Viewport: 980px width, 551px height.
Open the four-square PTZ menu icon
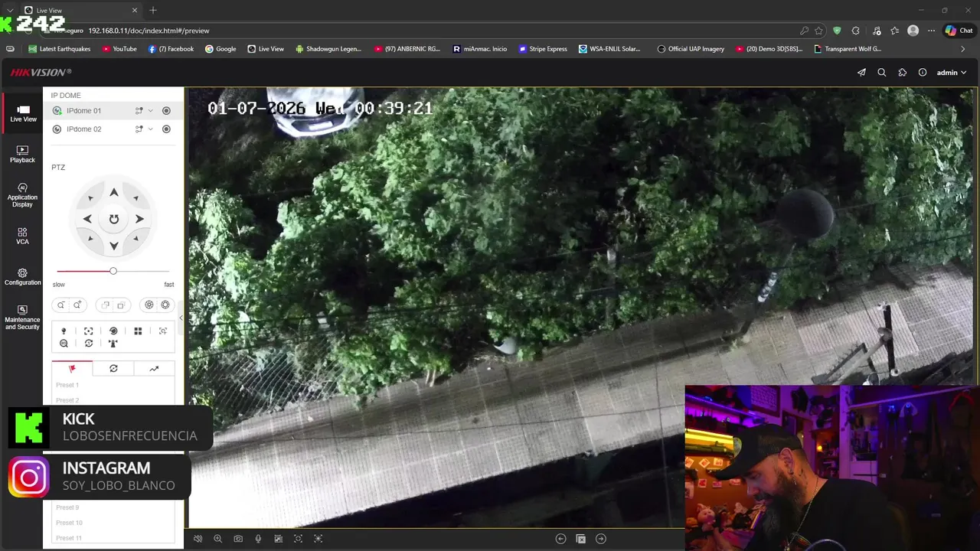(x=138, y=331)
